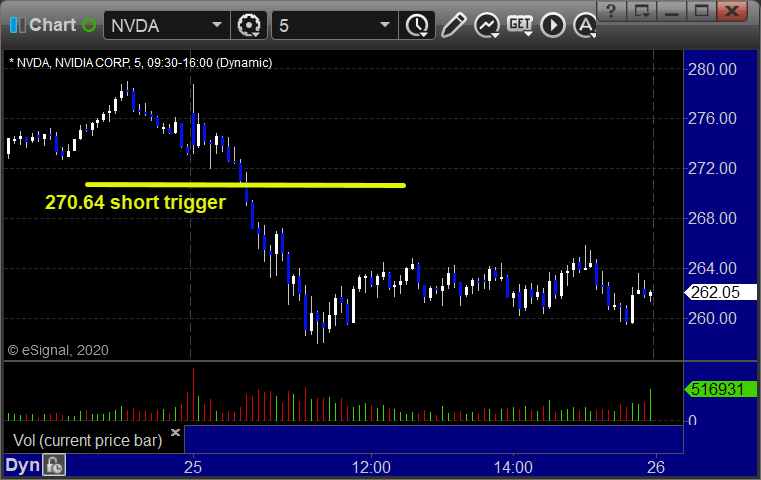Select the pencil drawing tool
The image size is (761, 480).
point(454,25)
